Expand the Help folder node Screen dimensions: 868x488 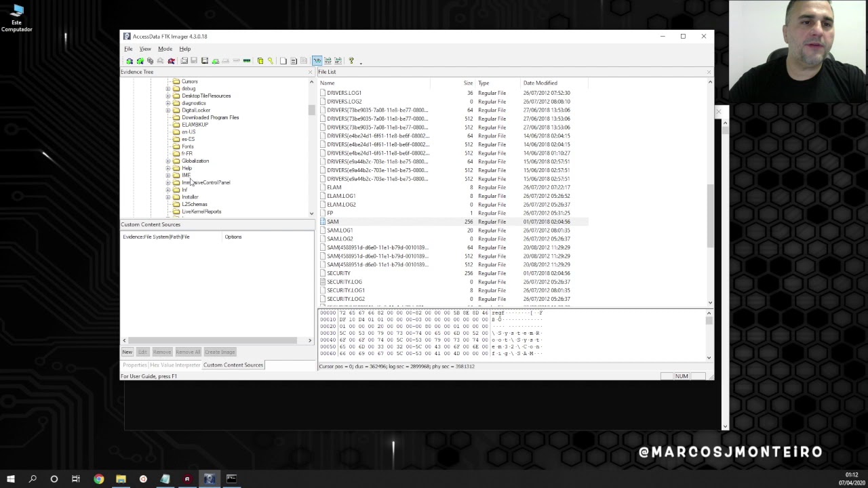point(168,168)
